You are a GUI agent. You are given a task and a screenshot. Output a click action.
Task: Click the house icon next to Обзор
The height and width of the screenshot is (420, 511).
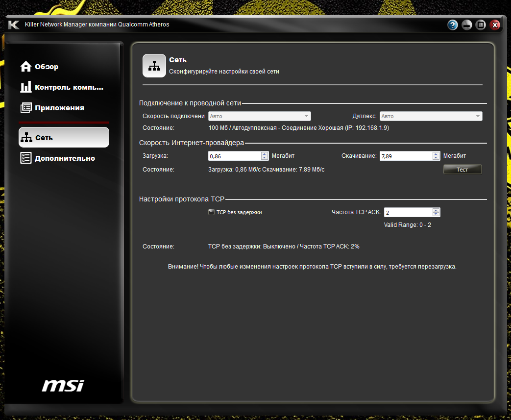tap(26, 67)
